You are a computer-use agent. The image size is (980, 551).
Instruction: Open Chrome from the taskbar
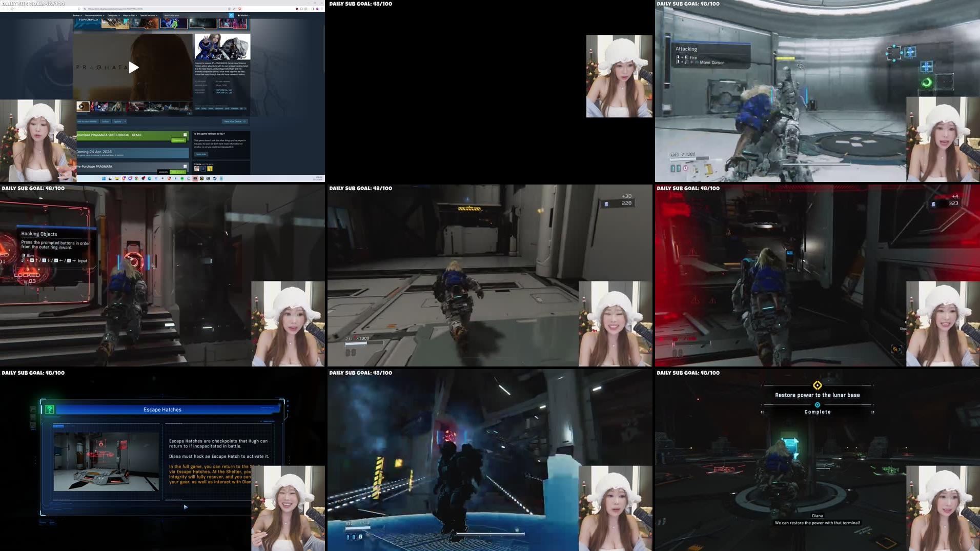tap(136, 179)
